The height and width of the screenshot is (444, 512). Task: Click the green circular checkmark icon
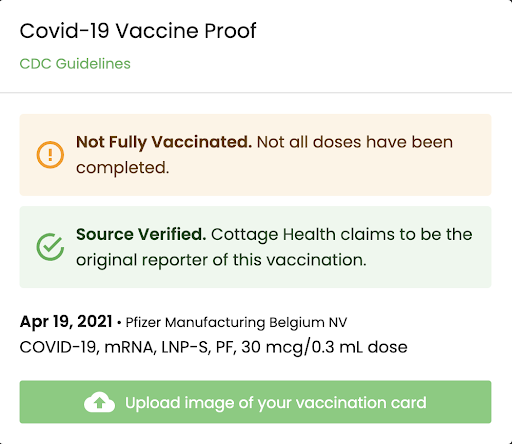[x=50, y=247]
